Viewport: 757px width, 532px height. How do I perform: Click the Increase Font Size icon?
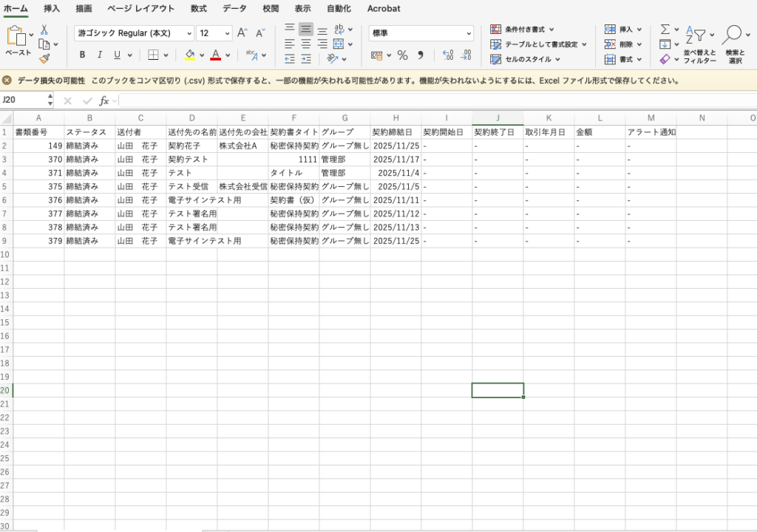coord(242,33)
